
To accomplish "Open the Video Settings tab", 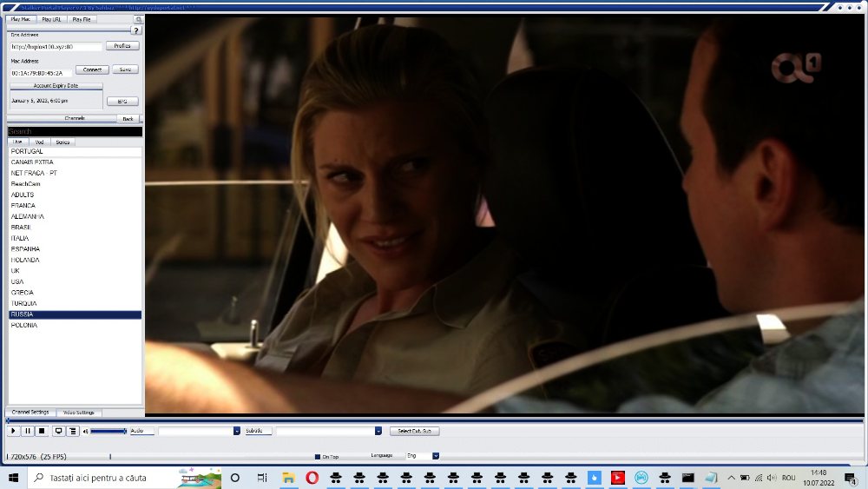I will 79,413.
